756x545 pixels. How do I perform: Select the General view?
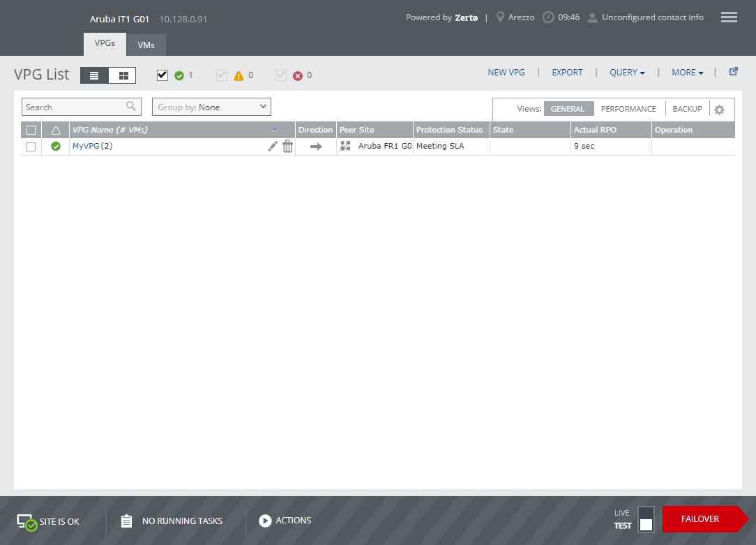pyautogui.click(x=568, y=109)
